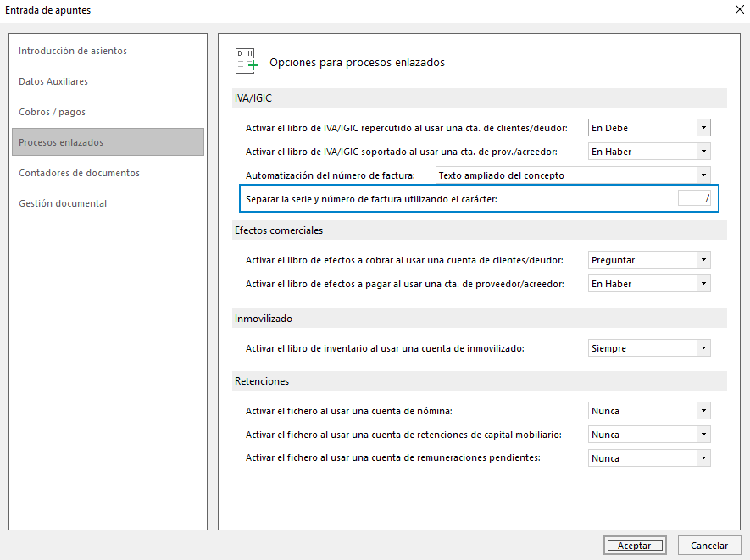Viewport: 750px width, 560px height.
Task: Expand libro de inventario dropdown showing Siempre
Action: [649, 348]
